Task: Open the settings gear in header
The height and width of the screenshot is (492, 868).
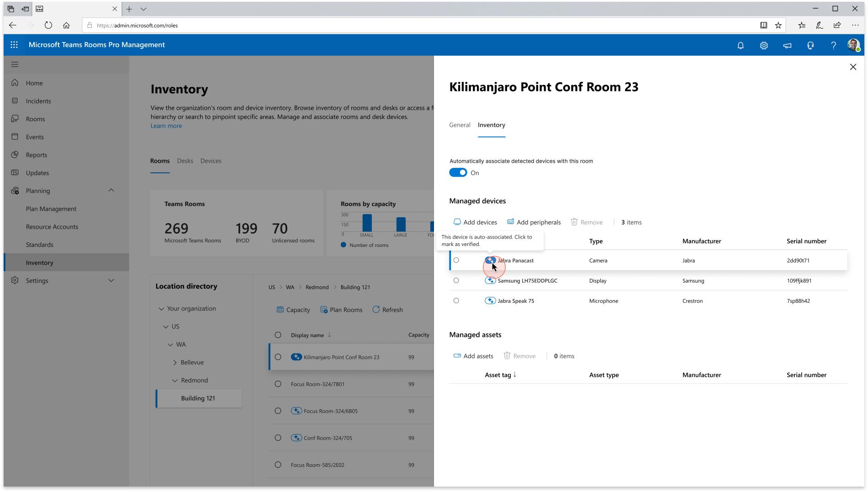Action: 764,45
